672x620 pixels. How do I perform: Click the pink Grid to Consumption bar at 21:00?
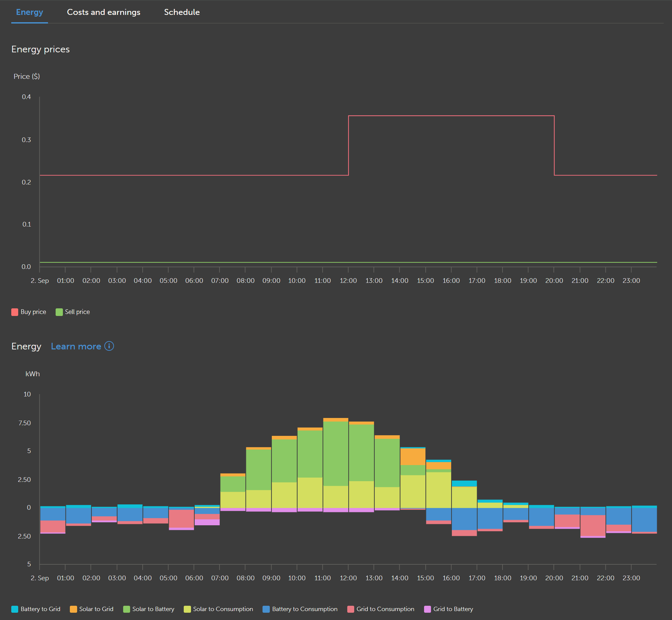click(x=593, y=525)
